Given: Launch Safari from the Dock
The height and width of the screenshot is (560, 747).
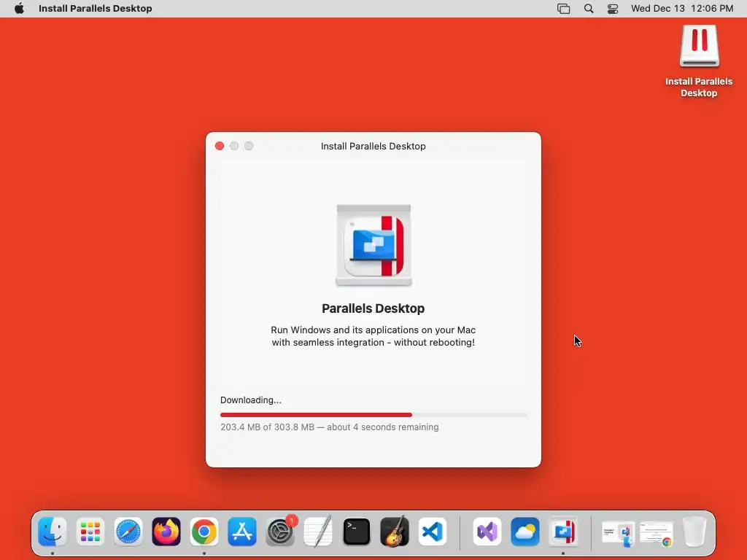Looking at the screenshot, I should [x=128, y=532].
